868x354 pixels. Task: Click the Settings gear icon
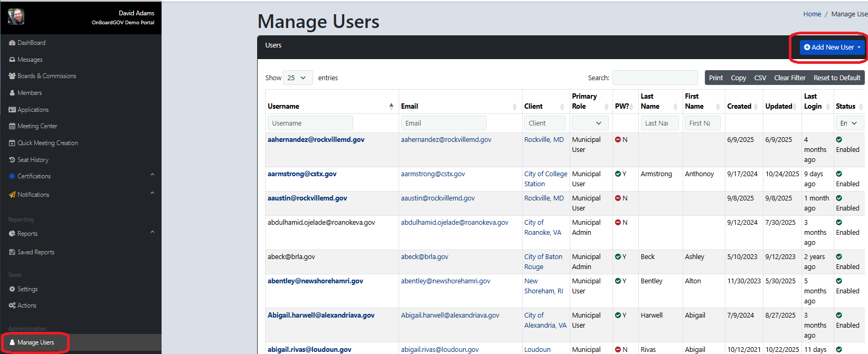(12, 289)
